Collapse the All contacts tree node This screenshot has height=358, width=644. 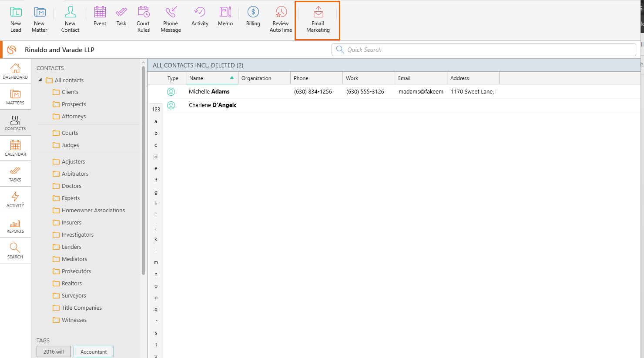pyautogui.click(x=40, y=80)
